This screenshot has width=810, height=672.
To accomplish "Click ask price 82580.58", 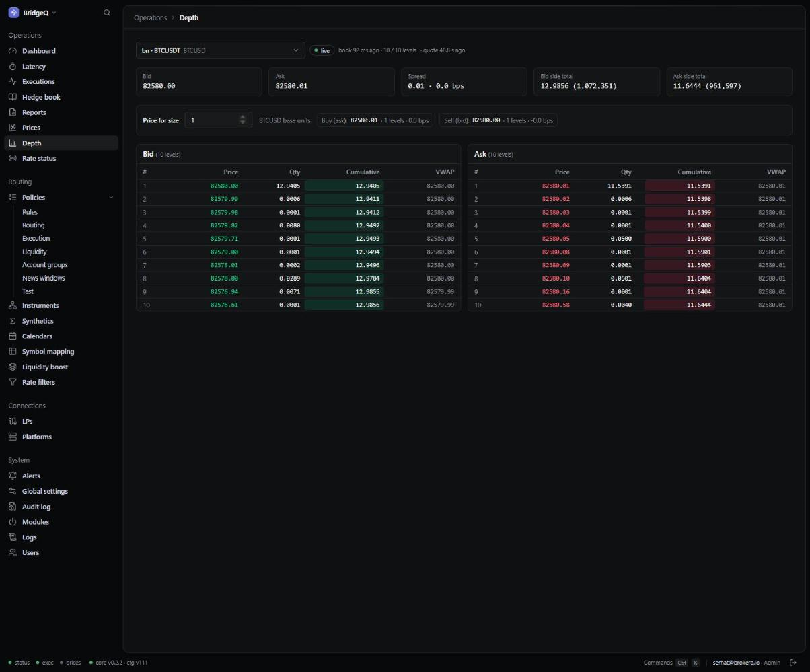I will coord(556,305).
